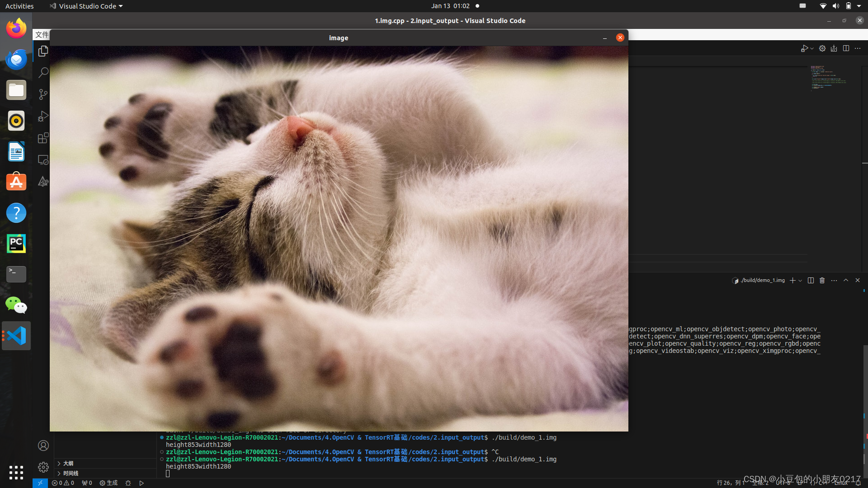Split the editor to the right
This screenshot has width=868, height=488.
point(846,48)
